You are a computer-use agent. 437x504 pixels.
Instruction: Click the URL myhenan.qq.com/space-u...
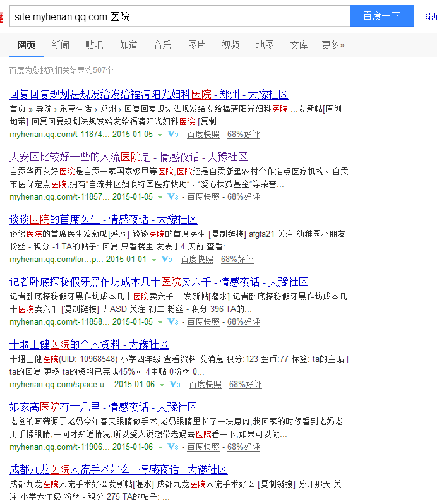coord(61,384)
